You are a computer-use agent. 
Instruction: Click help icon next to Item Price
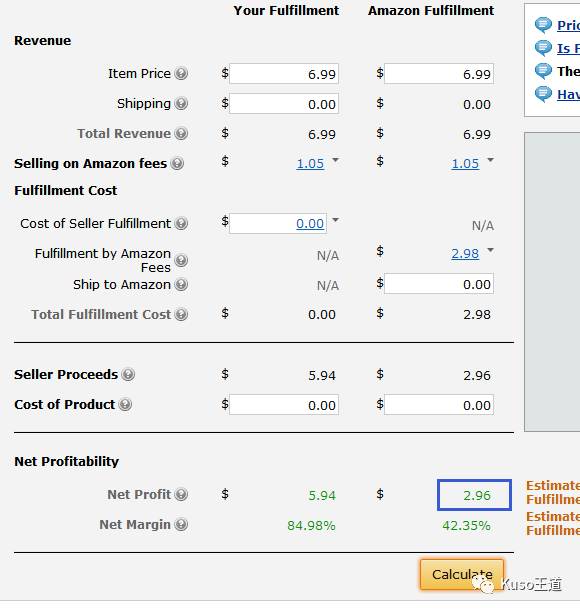coord(181,73)
